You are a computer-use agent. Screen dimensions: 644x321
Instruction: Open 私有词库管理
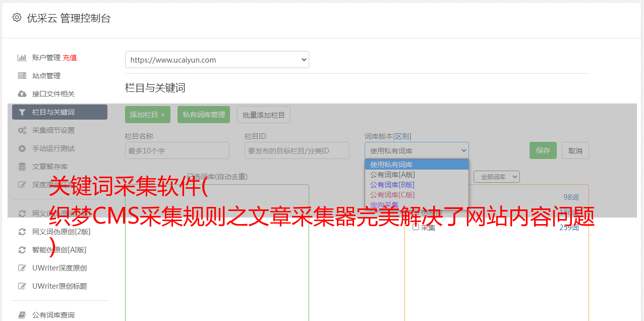tap(204, 115)
